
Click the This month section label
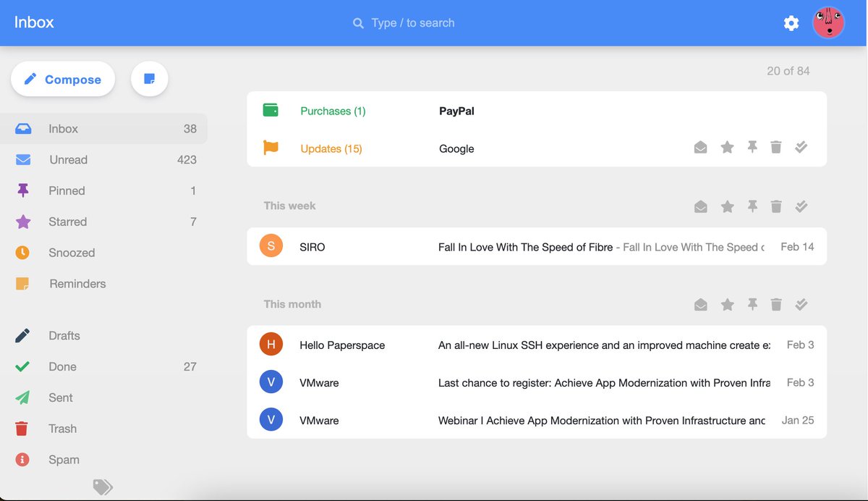pyautogui.click(x=292, y=304)
